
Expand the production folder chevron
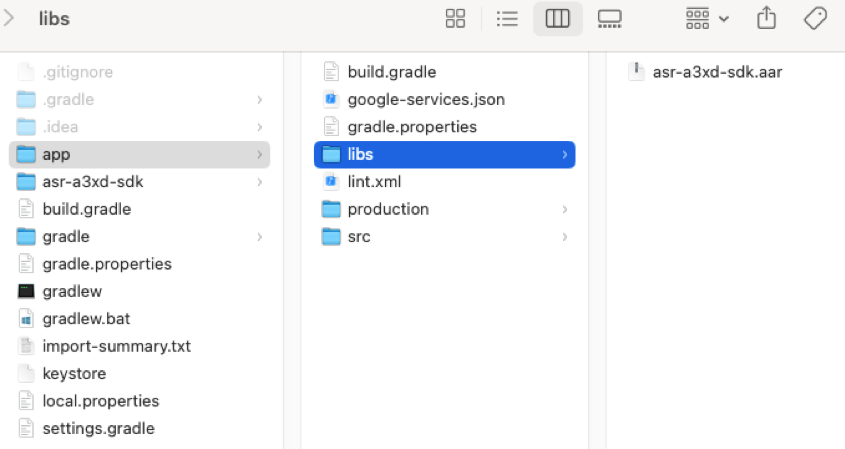[565, 209]
